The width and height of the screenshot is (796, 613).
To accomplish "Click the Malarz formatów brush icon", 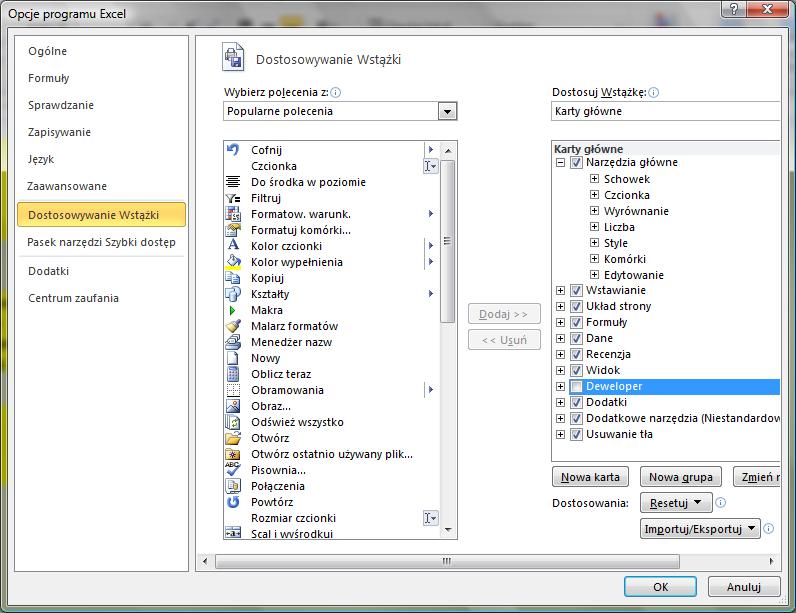I will coord(233,326).
